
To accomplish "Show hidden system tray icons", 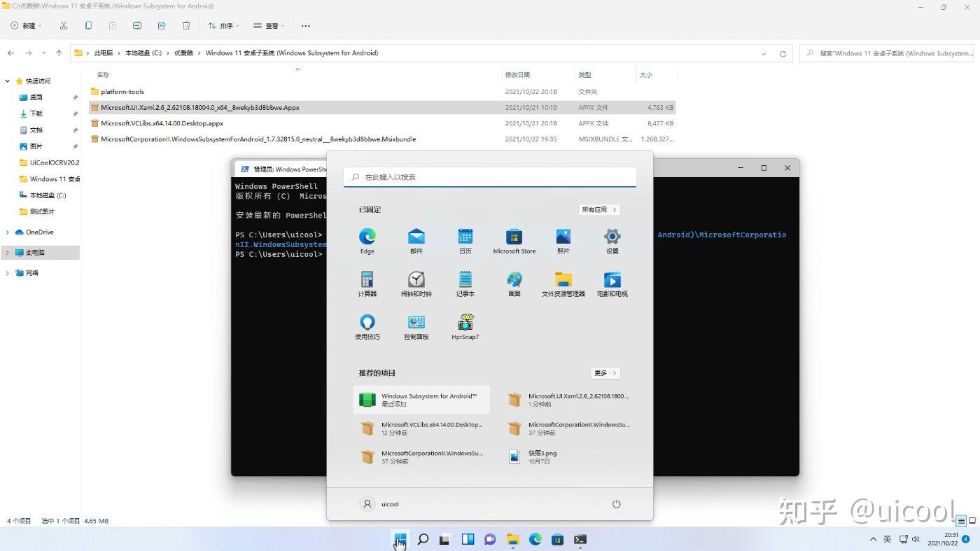I will (873, 539).
